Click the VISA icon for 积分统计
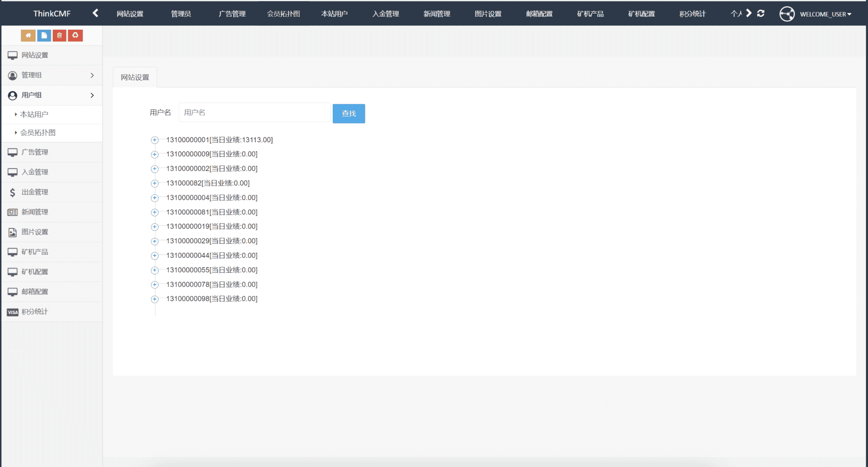The width and height of the screenshot is (868, 467). [x=12, y=312]
